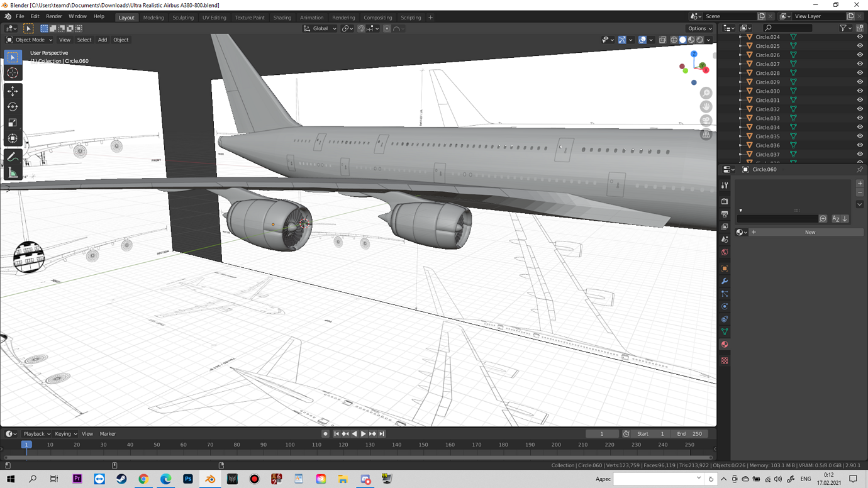
Task: Select the Scale tool
Action: tap(13, 122)
